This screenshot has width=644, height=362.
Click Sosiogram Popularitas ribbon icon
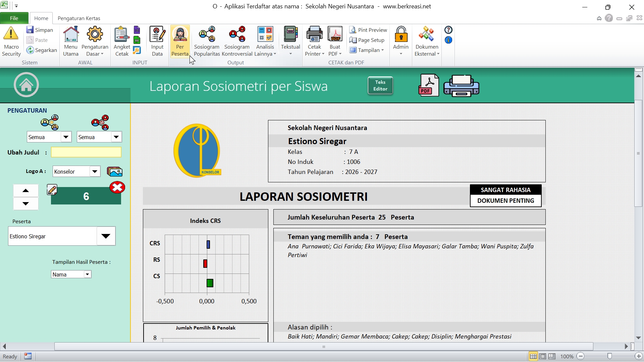207,34
